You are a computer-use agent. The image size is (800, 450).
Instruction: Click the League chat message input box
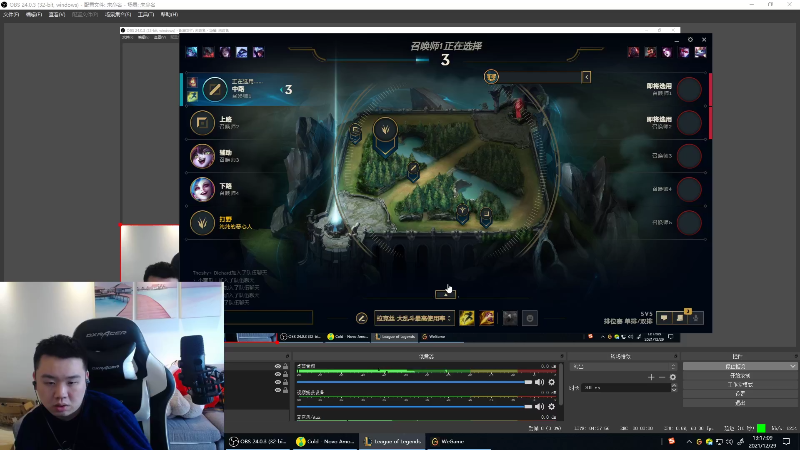(268, 318)
